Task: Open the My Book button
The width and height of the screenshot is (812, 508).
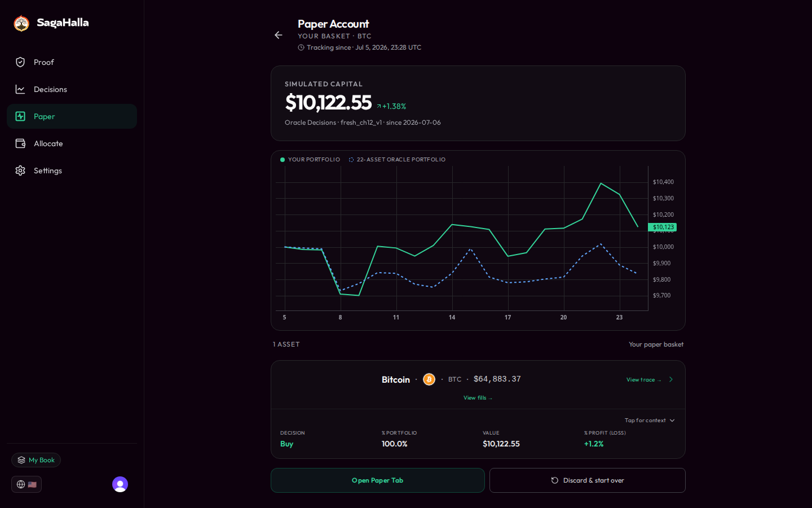Action: click(36, 460)
